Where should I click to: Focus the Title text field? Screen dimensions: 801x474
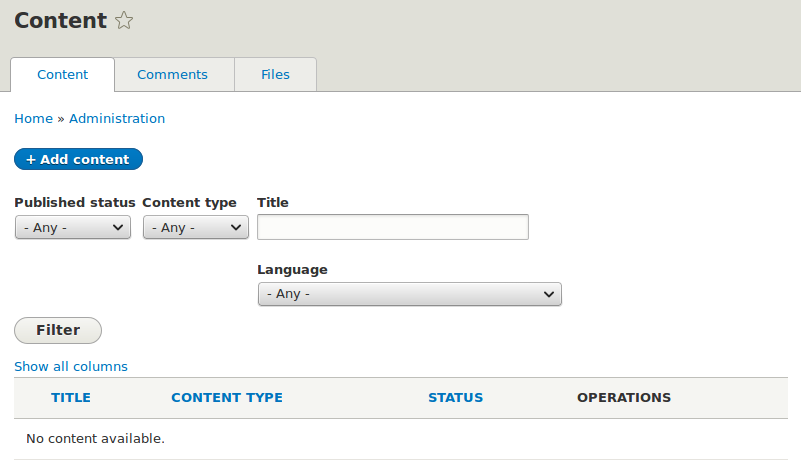click(392, 228)
